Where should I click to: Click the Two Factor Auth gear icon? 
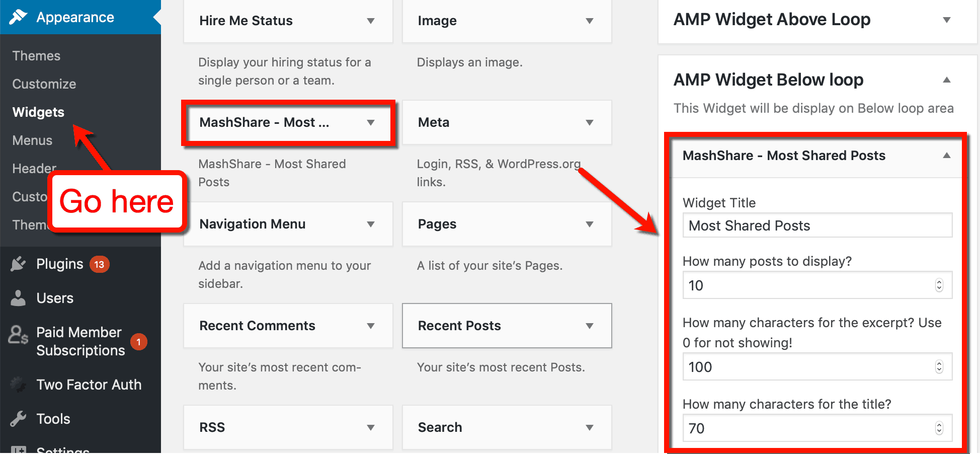(18, 384)
